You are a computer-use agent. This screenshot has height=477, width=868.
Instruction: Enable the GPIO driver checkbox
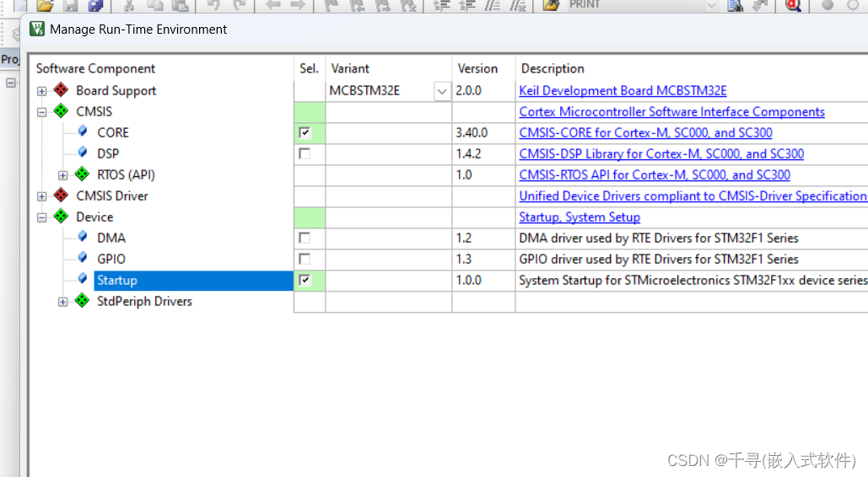point(305,259)
